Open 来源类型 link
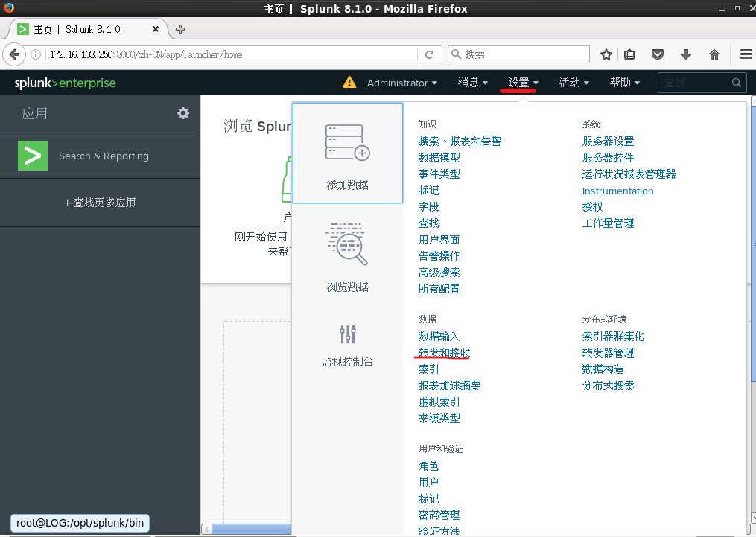Screen dimensions: 756x537 (439, 419)
